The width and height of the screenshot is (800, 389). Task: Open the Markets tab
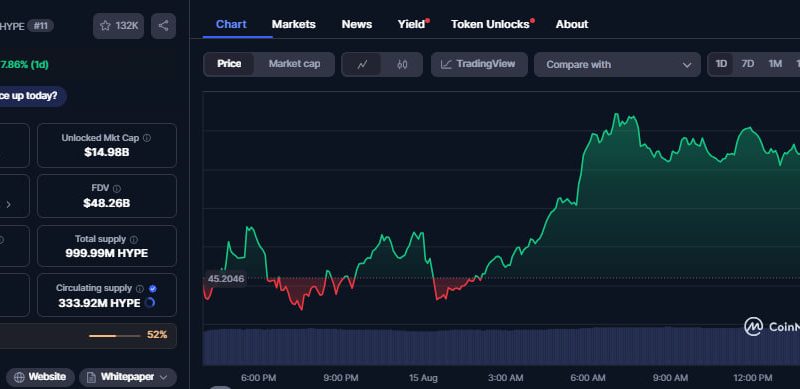(x=293, y=25)
